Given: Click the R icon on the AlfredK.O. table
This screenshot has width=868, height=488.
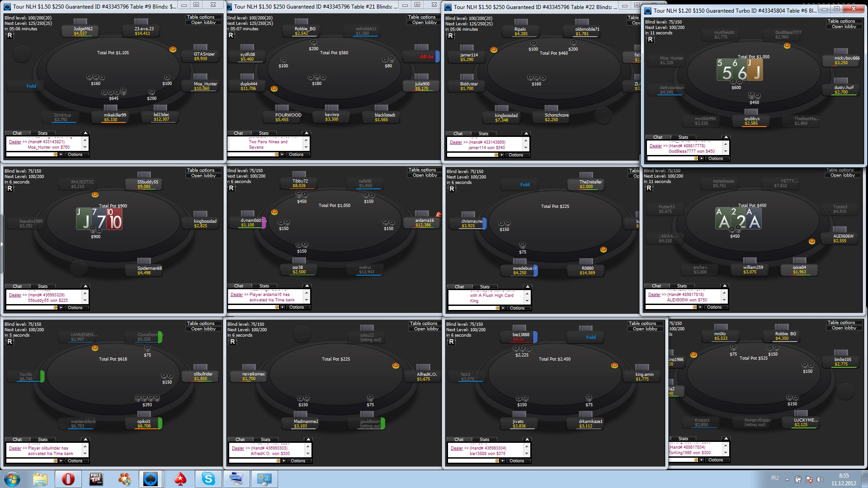Looking at the screenshot, I should click(x=232, y=342).
